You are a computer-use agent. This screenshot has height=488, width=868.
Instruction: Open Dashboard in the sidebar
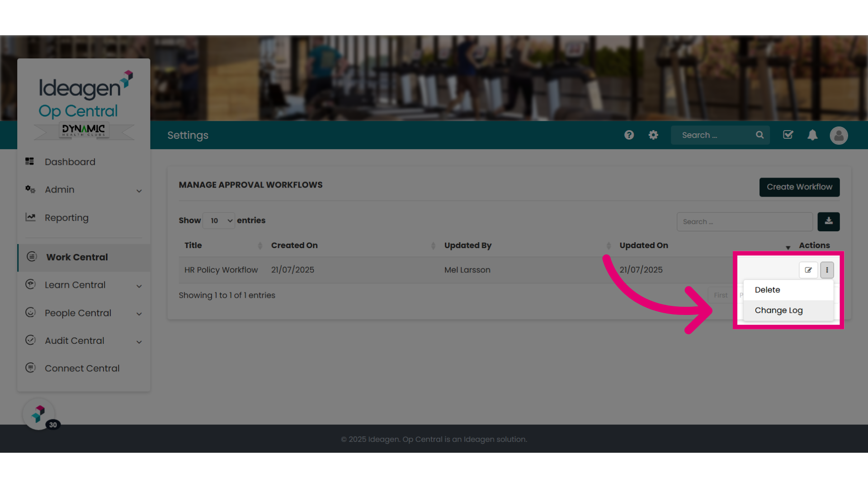[70, 162]
